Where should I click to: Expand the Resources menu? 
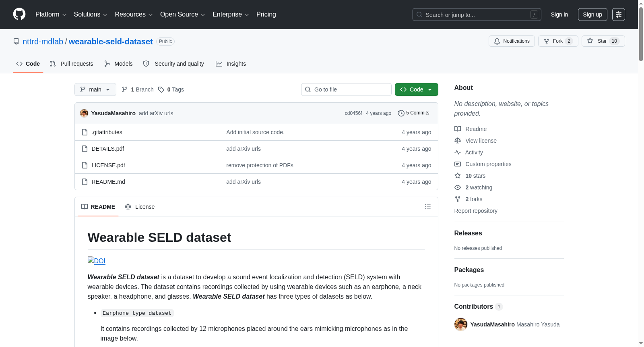coord(134,15)
